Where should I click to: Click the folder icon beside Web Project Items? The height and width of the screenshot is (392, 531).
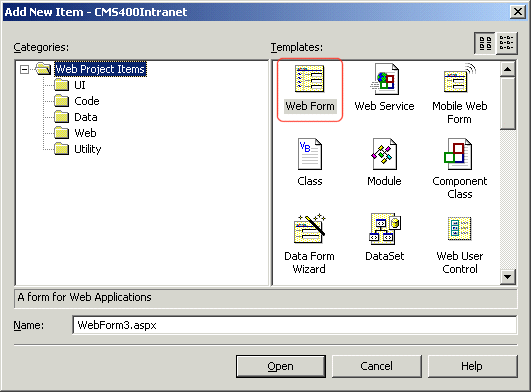click(43, 69)
